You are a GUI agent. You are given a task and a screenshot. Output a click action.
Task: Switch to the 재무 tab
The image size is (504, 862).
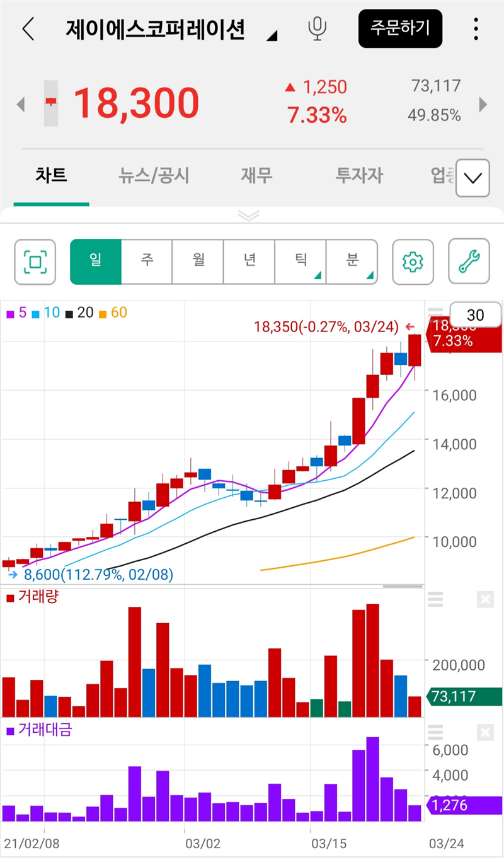coord(257,175)
